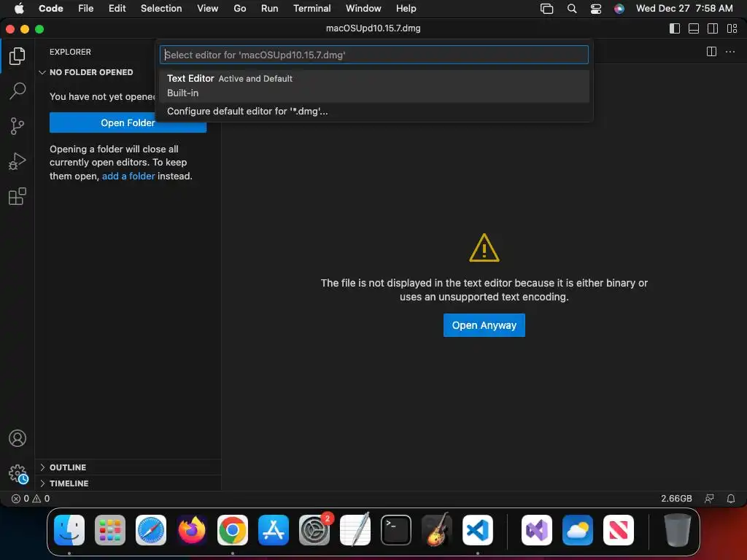Open Customize Layout icon
The height and width of the screenshot is (560, 747).
[x=732, y=28]
